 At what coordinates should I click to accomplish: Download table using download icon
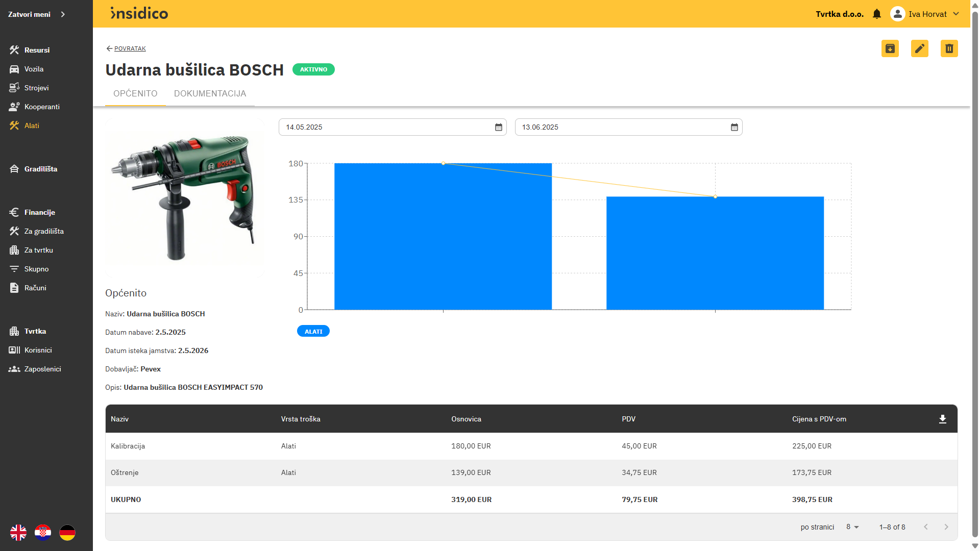point(942,419)
